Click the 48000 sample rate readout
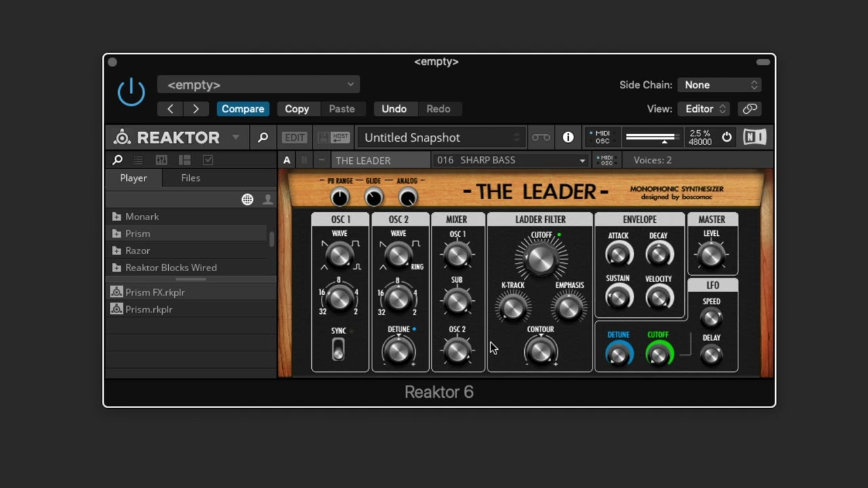868x488 pixels. click(x=700, y=142)
